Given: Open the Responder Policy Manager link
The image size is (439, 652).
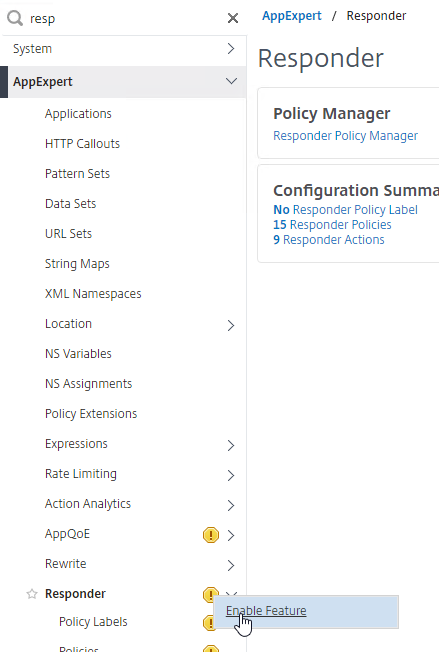Looking at the screenshot, I should [x=345, y=136].
